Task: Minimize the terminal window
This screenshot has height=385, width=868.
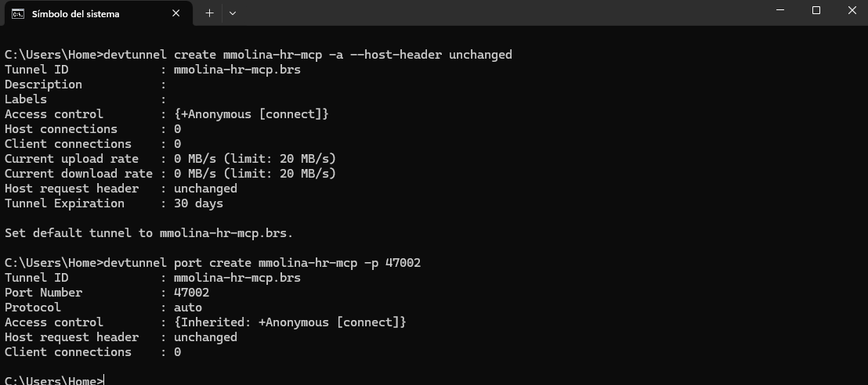Action: [x=779, y=11]
